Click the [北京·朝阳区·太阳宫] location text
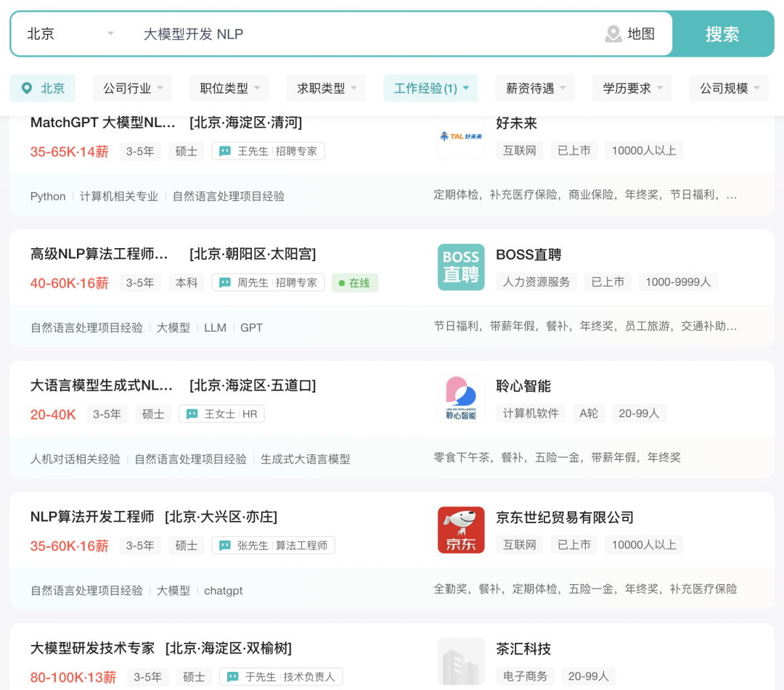784x690 pixels. pos(253,254)
